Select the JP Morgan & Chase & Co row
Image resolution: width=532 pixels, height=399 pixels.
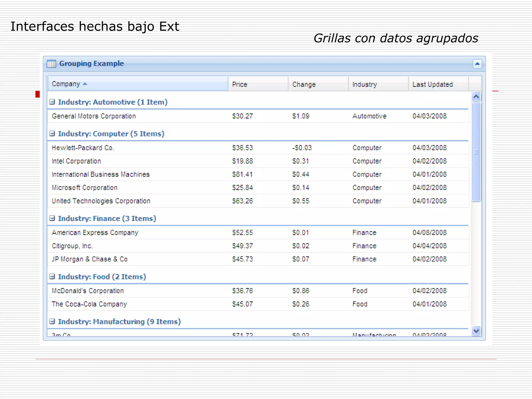tap(258, 259)
